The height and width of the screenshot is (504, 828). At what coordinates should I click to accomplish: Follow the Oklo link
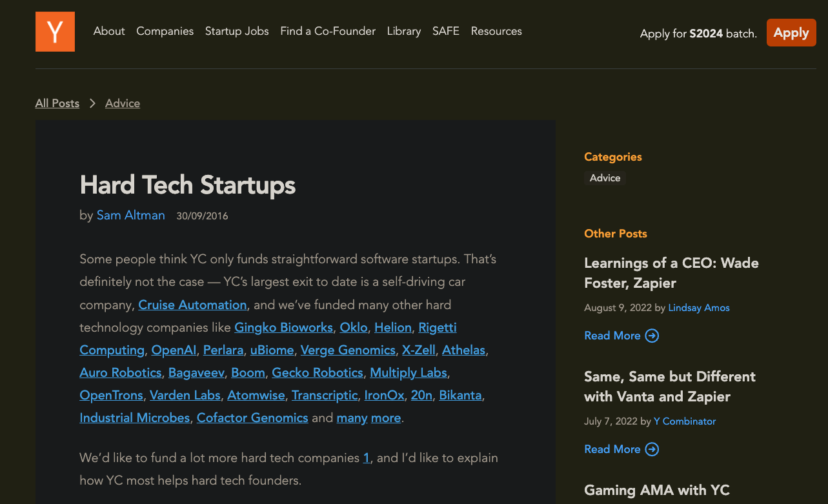coord(354,327)
